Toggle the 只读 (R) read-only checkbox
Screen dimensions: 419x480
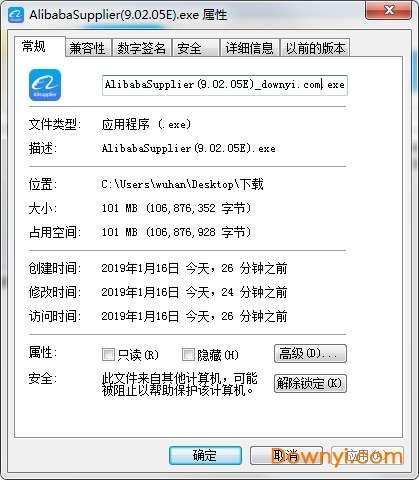tap(108, 355)
